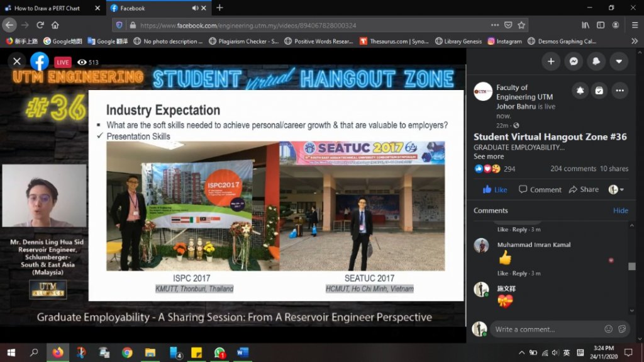The image size is (644, 362).
Task: Save the video with the post's save icon
Action: pyautogui.click(x=599, y=91)
